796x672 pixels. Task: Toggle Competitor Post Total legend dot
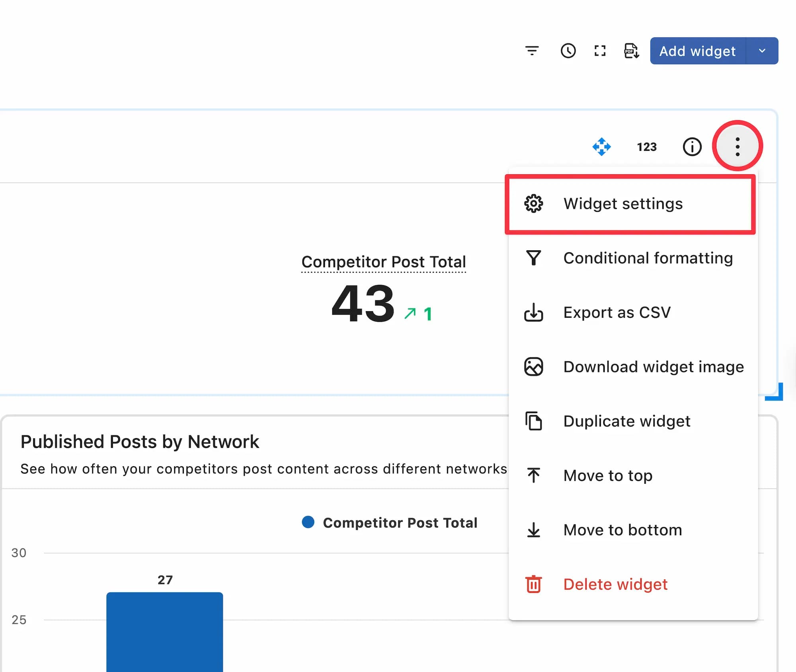308,522
